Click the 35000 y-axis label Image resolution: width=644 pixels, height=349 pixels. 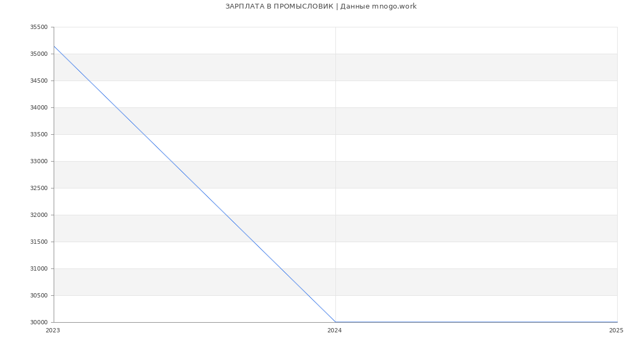click(39, 54)
